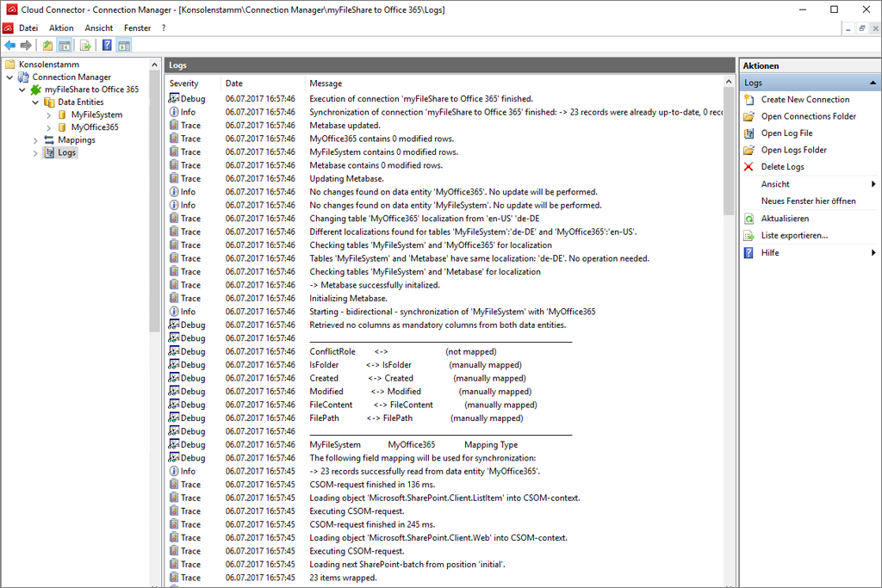
Task: Open Log File from the Actions pane
Action: (x=786, y=133)
